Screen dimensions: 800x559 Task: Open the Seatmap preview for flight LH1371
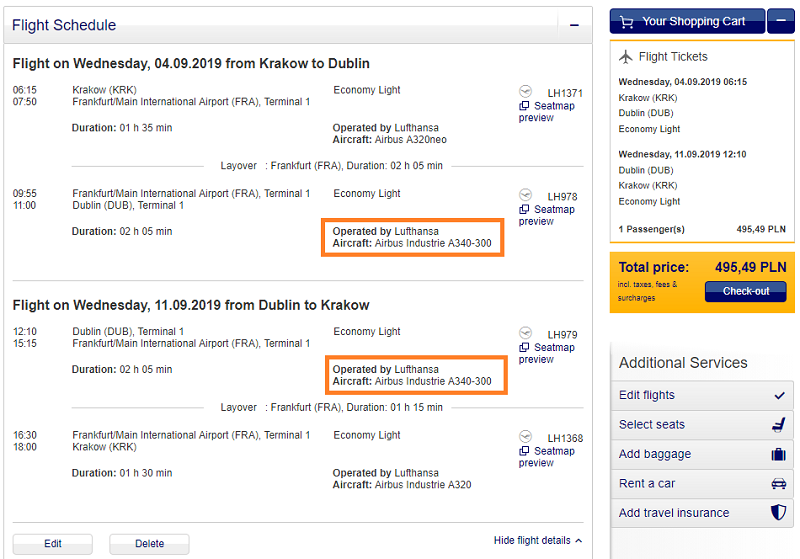(547, 112)
